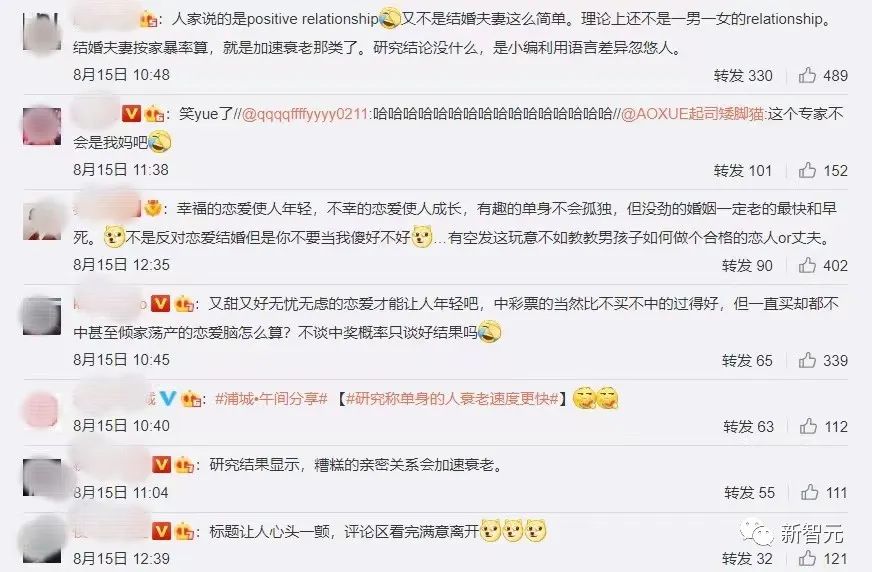872x572 pixels.
Task: Tap thumbs-up beside 339 likes
Action: tap(807, 360)
